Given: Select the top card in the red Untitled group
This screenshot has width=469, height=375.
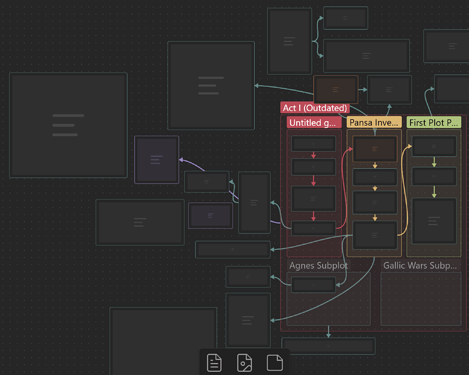Looking at the screenshot, I should (x=313, y=144).
